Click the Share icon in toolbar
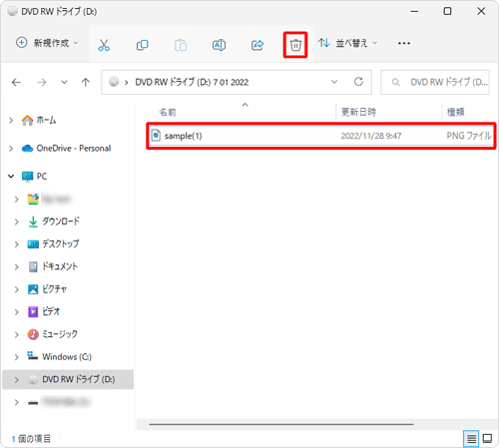499x448 pixels. 257,45
